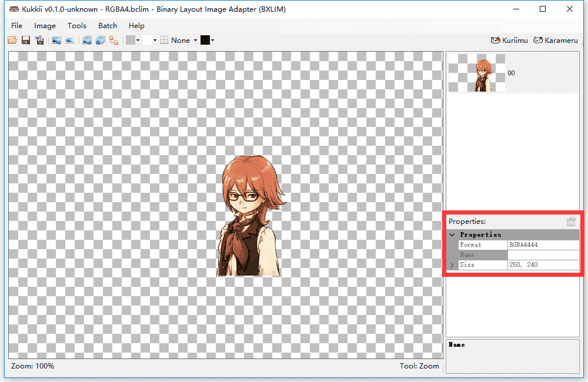The width and height of the screenshot is (588, 382).
Task: Minimize the Kukkii window
Action: pyautogui.click(x=516, y=9)
